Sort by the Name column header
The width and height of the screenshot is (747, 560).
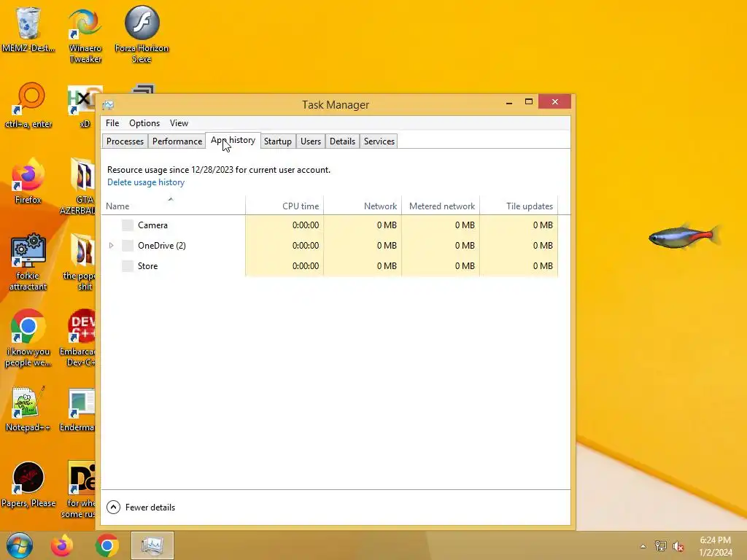(x=174, y=206)
